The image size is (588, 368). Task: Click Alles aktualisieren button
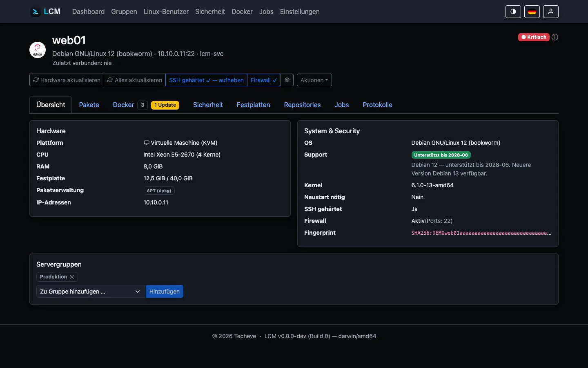point(135,80)
